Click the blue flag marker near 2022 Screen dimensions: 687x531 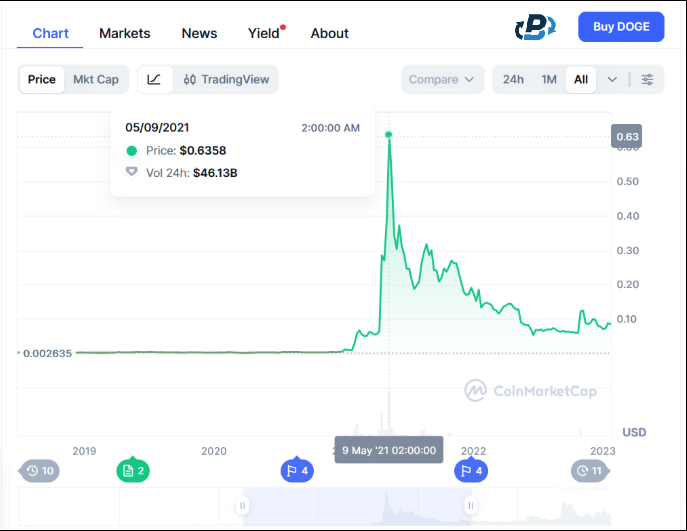pos(471,470)
